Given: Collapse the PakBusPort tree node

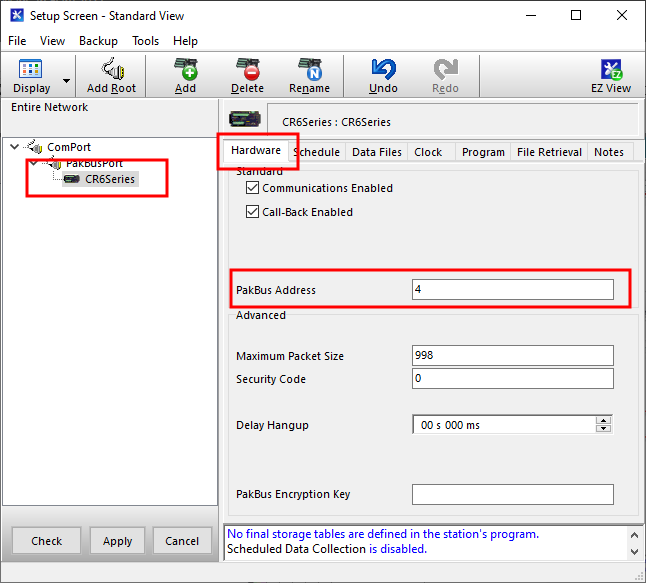Looking at the screenshot, I should (x=34, y=164).
